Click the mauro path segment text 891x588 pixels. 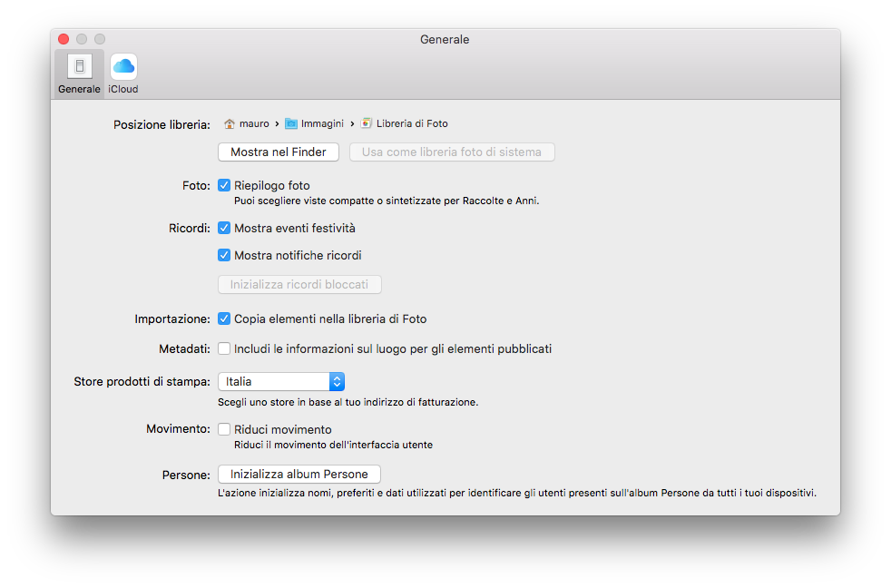[x=254, y=123]
